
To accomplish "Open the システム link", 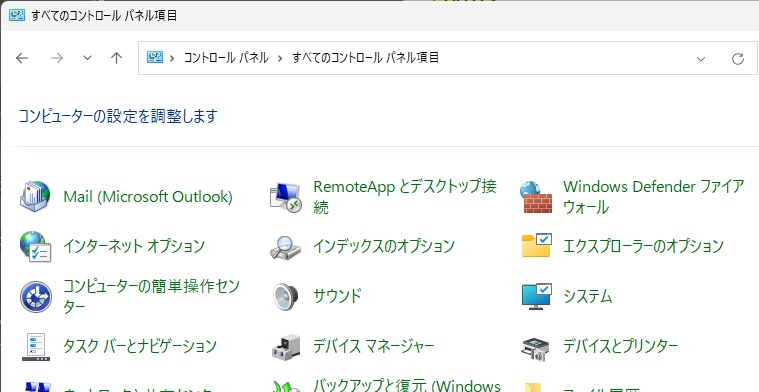I will point(588,296).
